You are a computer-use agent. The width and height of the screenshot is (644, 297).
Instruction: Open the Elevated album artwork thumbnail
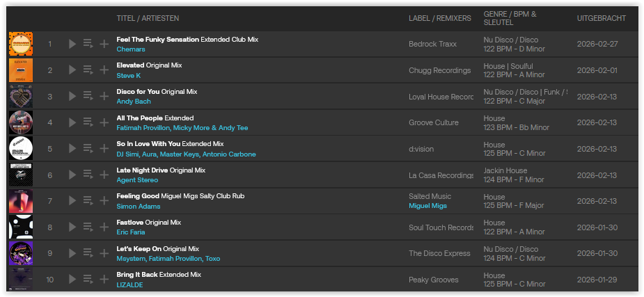click(x=21, y=70)
